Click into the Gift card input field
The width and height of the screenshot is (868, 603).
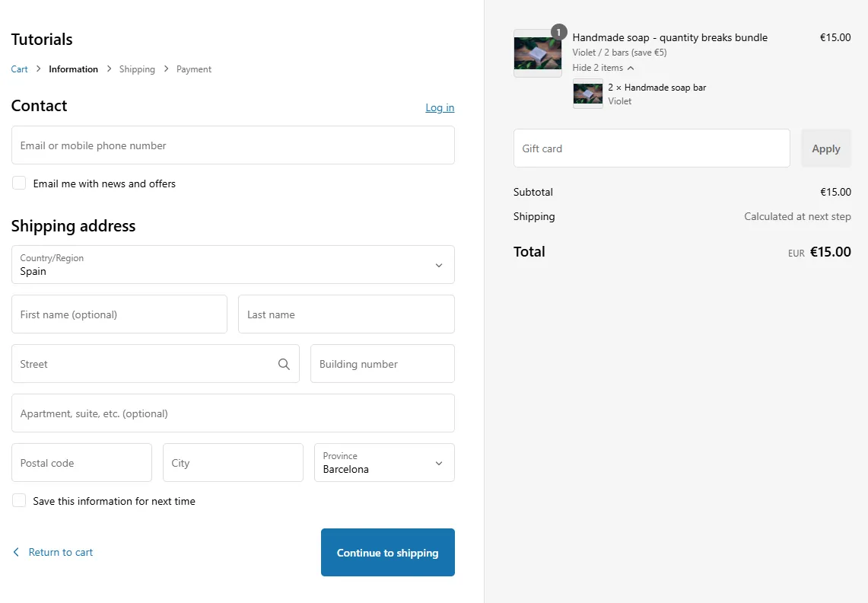[x=651, y=148]
